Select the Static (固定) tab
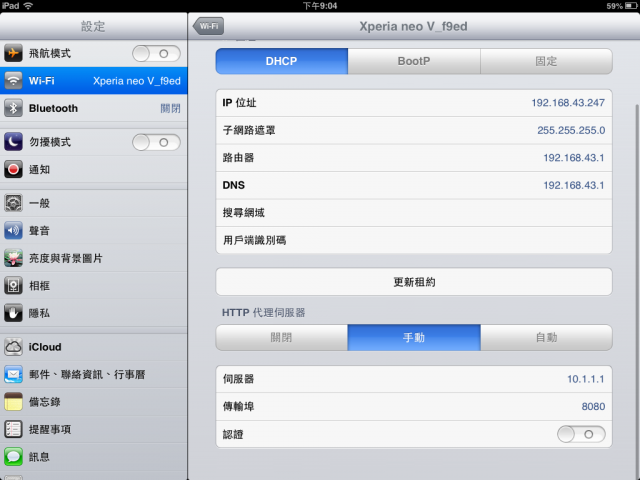 (546, 61)
